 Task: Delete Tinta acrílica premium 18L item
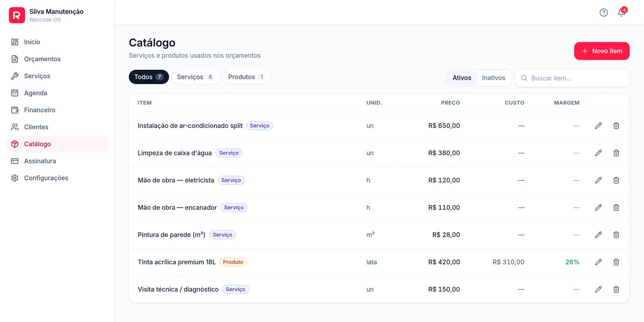click(x=616, y=262)
